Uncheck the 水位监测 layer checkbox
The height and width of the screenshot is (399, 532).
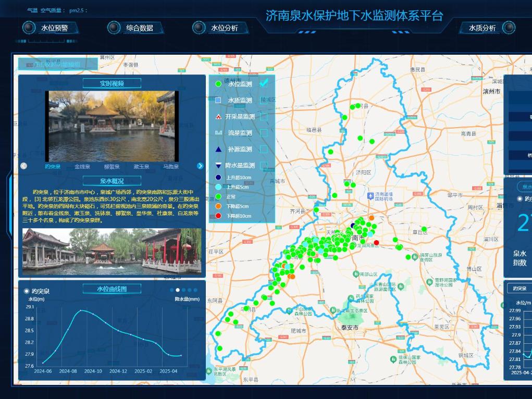point(264,83)
